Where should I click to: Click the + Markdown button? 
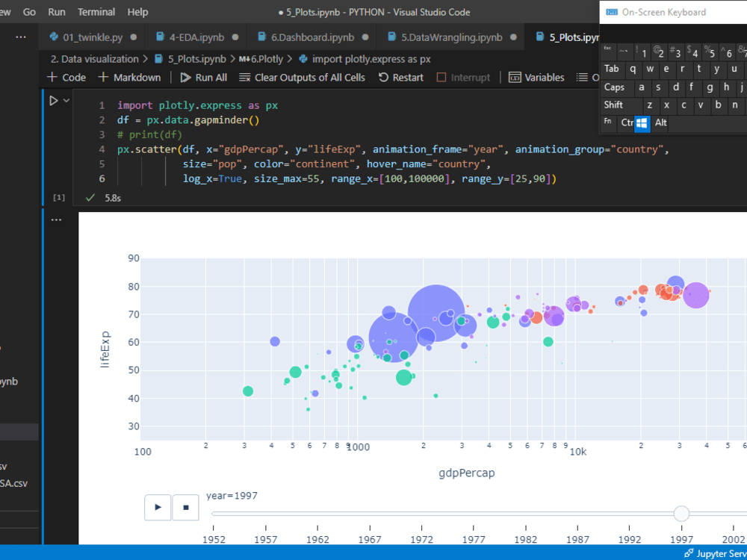tap(129, 77)
